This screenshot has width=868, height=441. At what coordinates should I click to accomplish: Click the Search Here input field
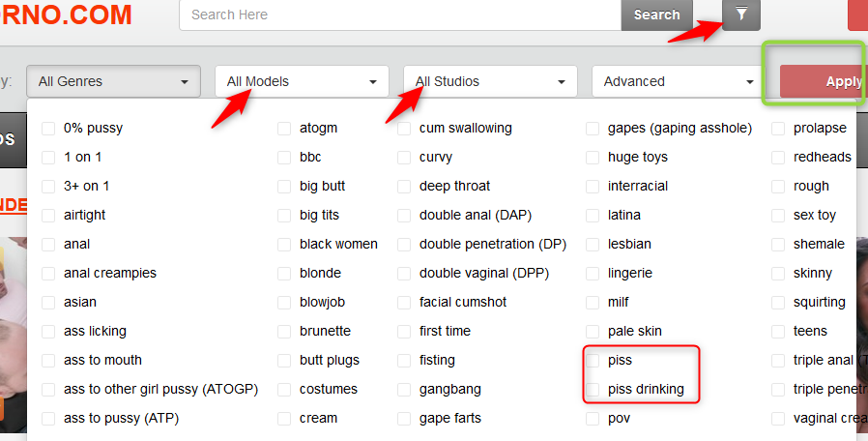pyautogui.click(x=399, y=15)
